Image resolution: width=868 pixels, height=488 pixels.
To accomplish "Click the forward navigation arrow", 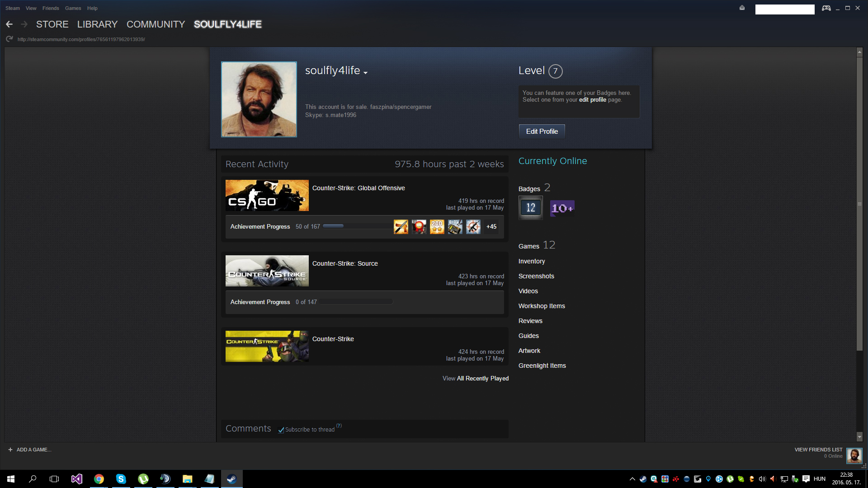I will 24,24.
